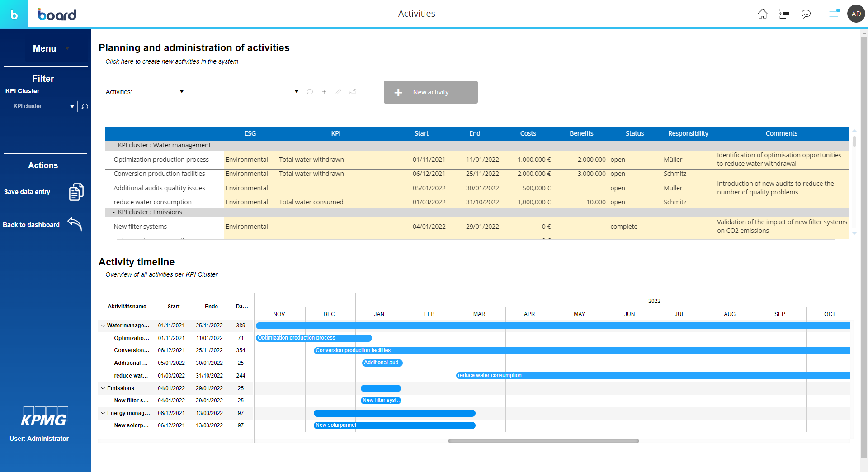
Task: Open the Menu in sidebar
Action: [x=45, y=48]
